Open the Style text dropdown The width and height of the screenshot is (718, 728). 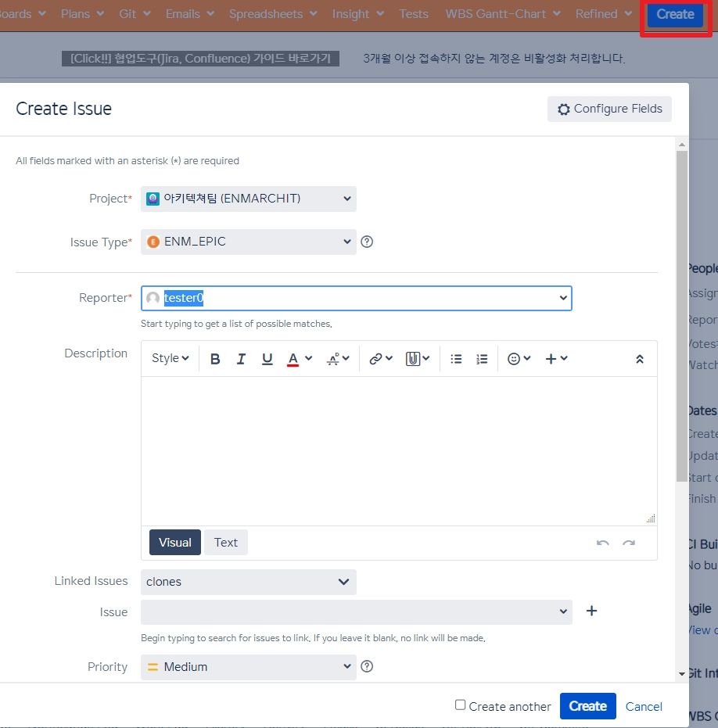click(x=170, y=358)
